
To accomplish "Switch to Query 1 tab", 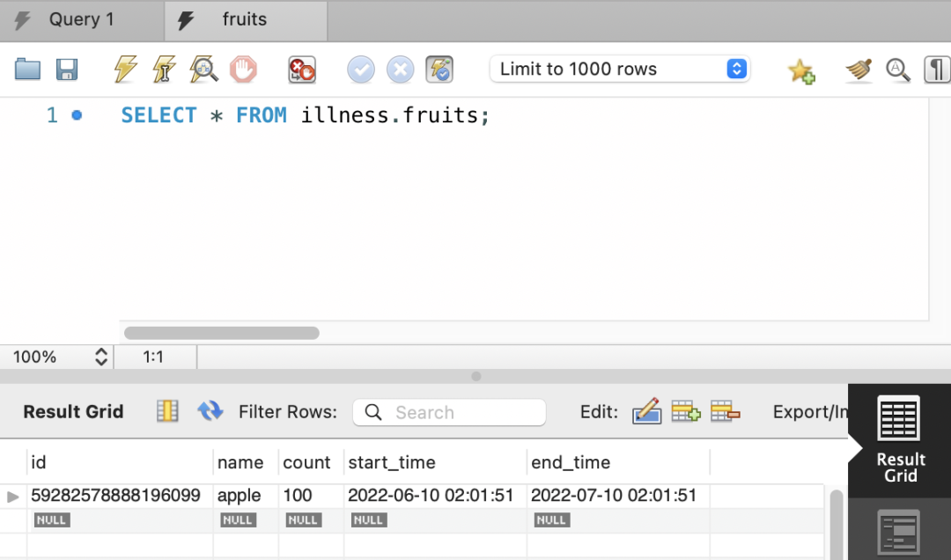I will (82, 19).
